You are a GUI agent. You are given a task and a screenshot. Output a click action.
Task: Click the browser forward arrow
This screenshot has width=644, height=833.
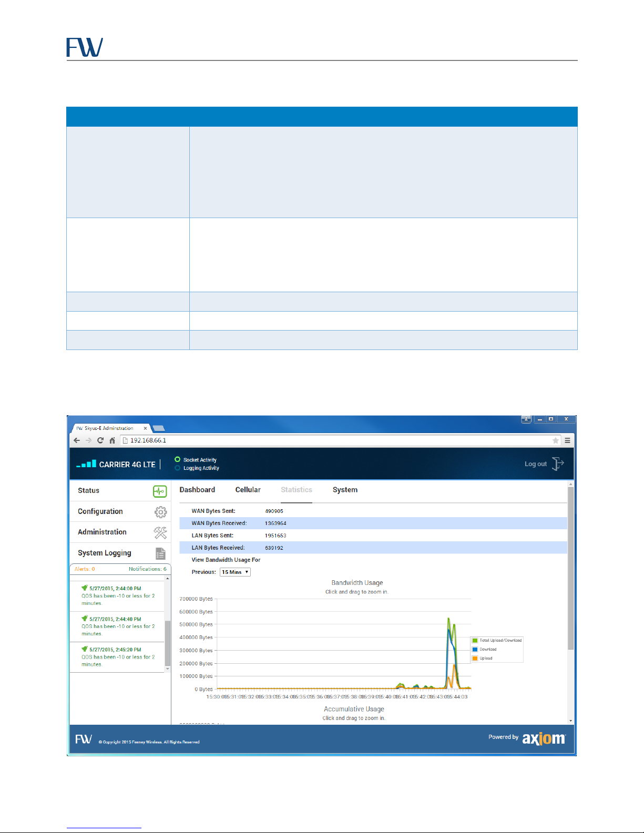click(x=88, y=440)
